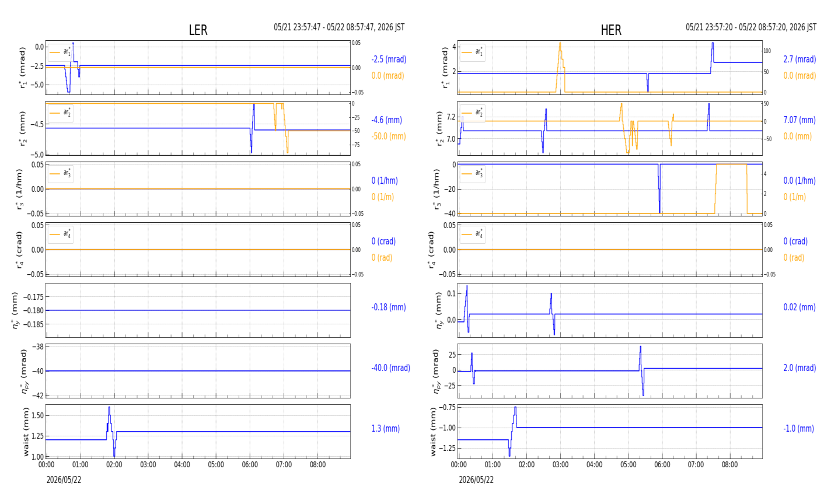Click HER orange 0 (1/m) value
Image resolution: width=824 pixels, height=504 pixels.
(794, 197)
